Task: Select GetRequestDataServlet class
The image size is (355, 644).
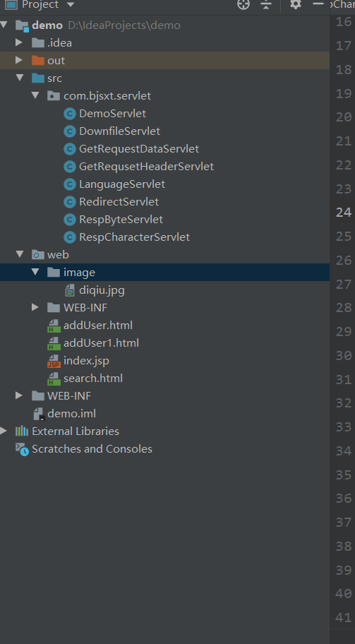Action: pyautogui.click(x=139, y=149)
